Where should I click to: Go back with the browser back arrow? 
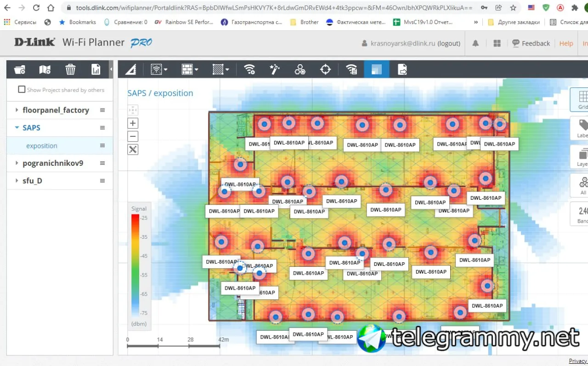coord(7,8)
